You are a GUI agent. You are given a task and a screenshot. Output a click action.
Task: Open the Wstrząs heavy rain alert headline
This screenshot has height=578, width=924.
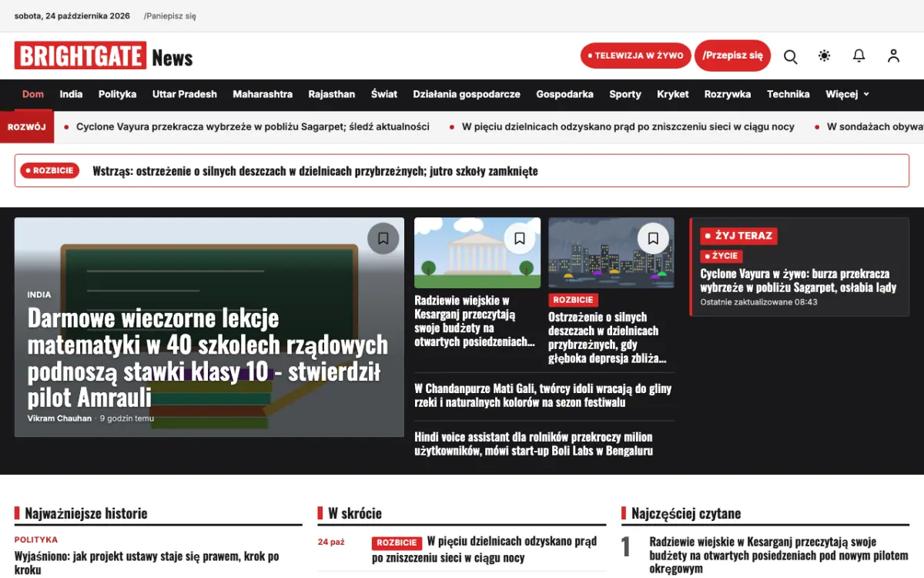click(315, 171)
